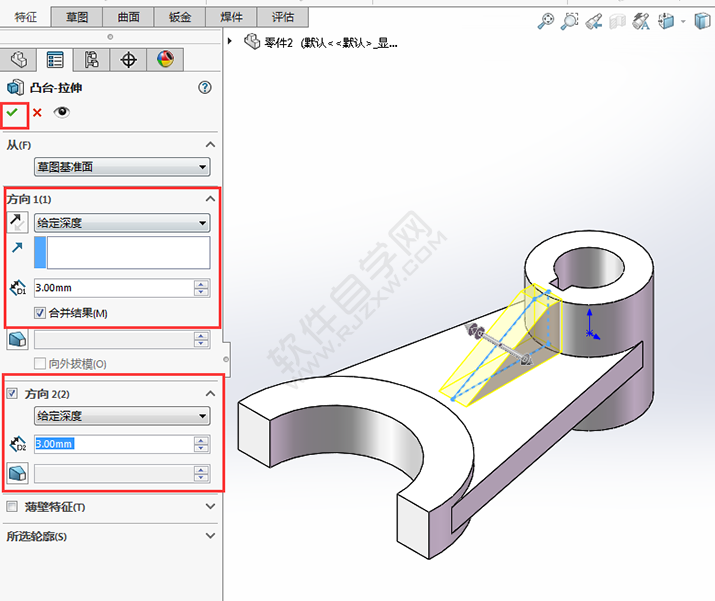This screenshot has width=715, height=601.
Task: Click 零件2 part name in graphics area
Action: tap(278, 43)
